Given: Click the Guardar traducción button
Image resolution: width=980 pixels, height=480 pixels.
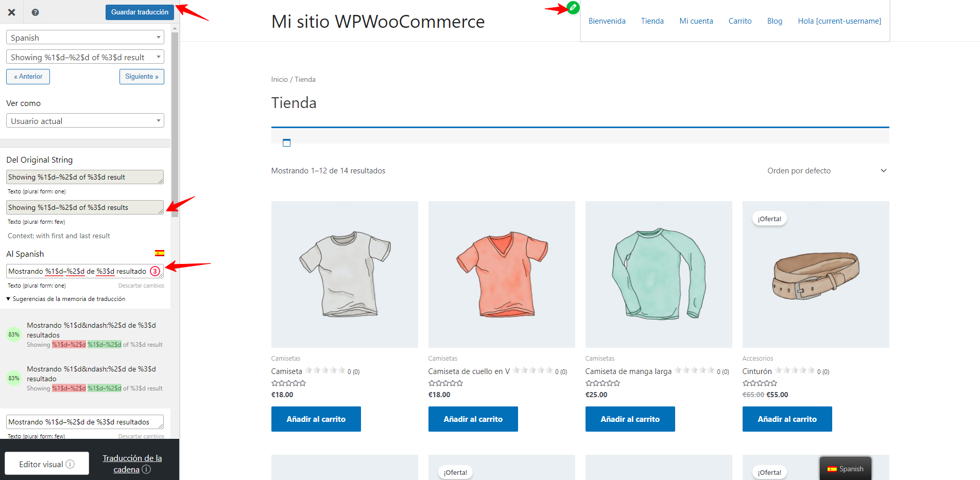Looking at the screenshot, I should (140, 12).
